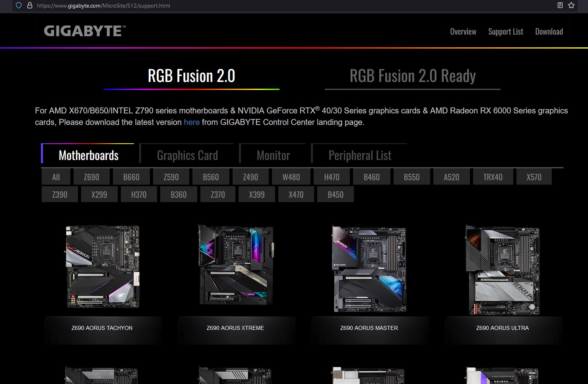
Task: Filter by X470 chipset
Action: pyautogui.click(x=296, y=195)
